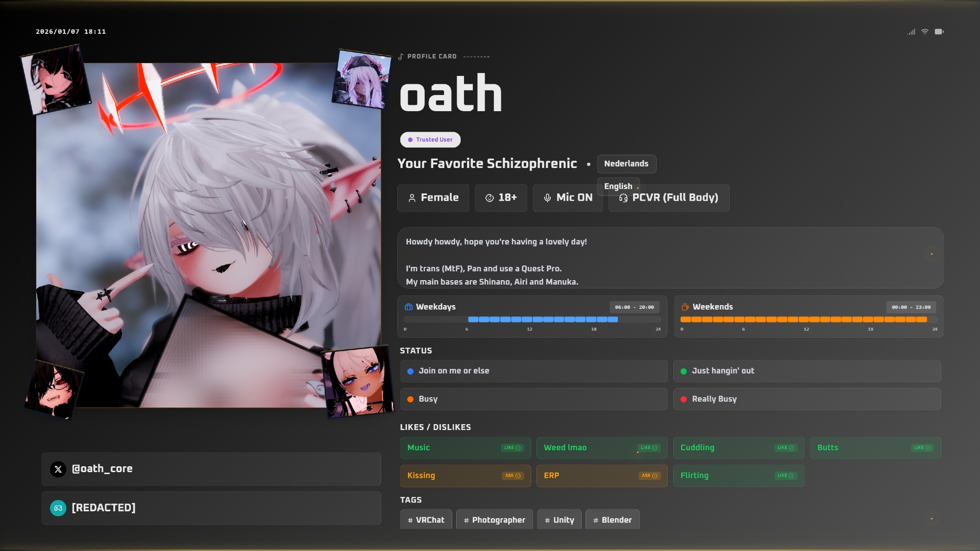The width and height of the screenshot is (980, 551).
Task: Click the headset icon beside PCVR
Action: point(623,198)
